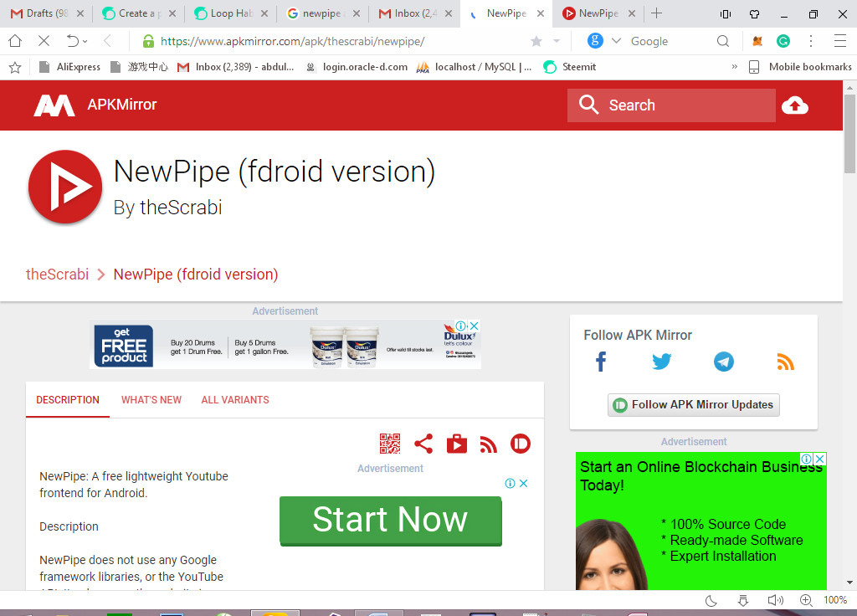857x616 pixels.
Task: Switch to the Inbox Gmail tab
Action: (408, 13)
